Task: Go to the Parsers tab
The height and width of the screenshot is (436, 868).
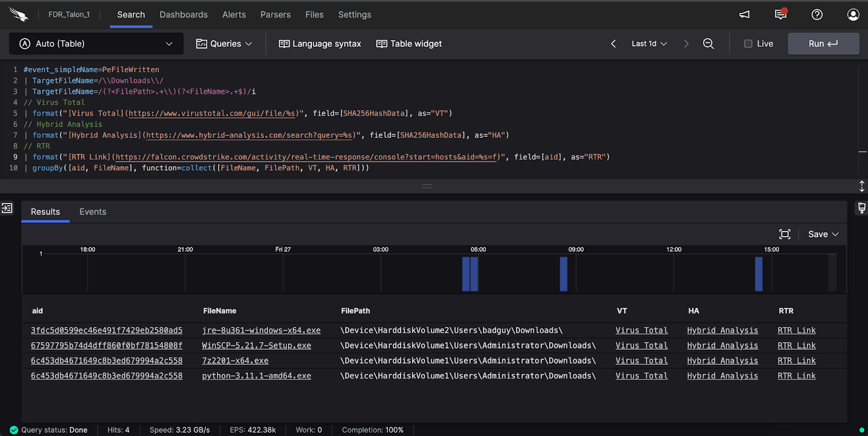Action: pyautogui.click(x=276, y=15)
